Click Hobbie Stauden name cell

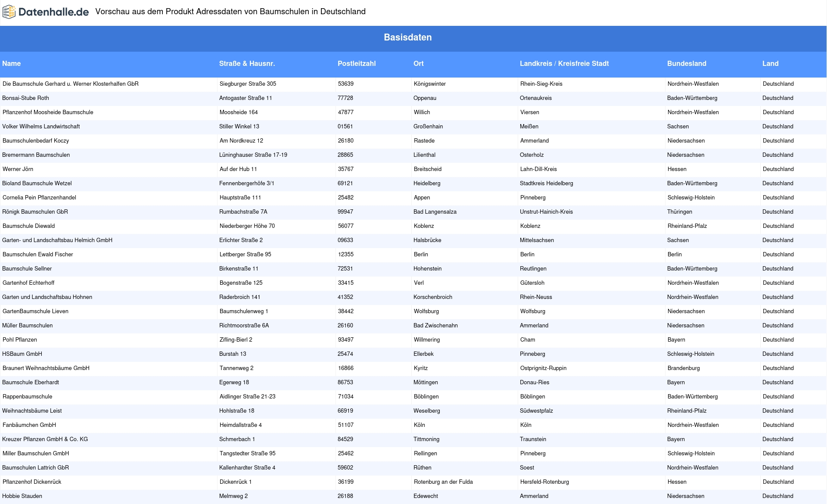point(22,496)
